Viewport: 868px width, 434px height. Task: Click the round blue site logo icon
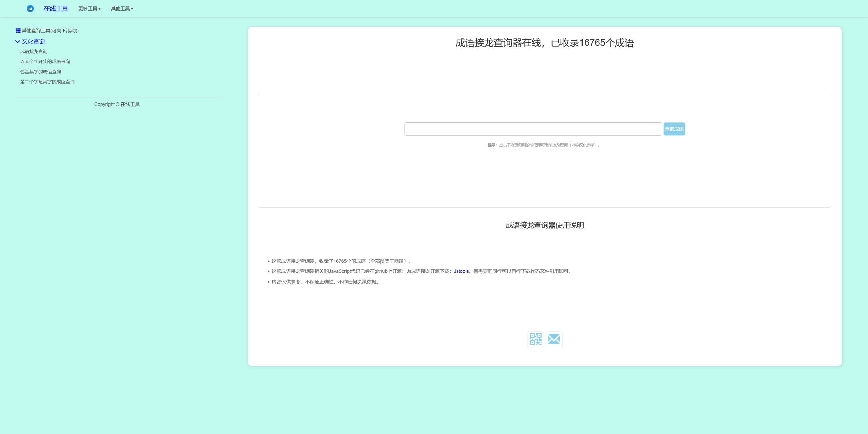click(x=30, y=8)
